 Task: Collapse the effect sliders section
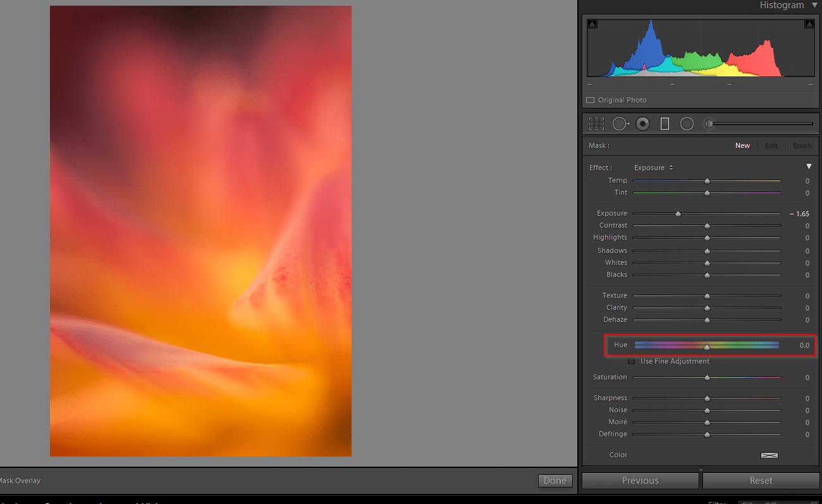coord(809,166)
